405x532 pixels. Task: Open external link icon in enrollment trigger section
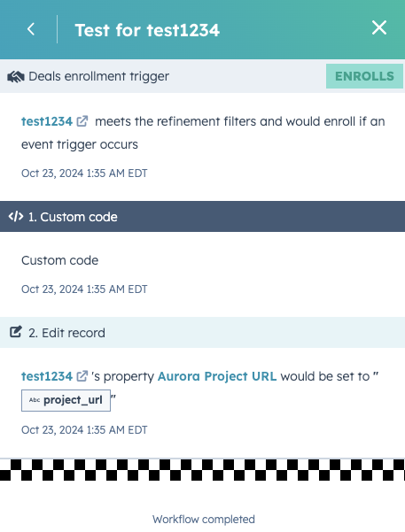coord(82,121)
